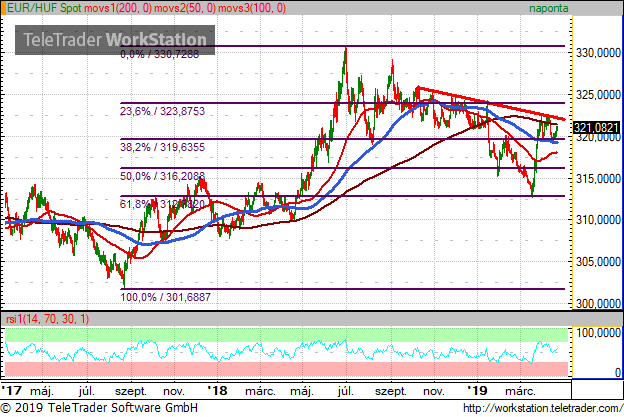Select the 100,0% / 301,6887 Fibonacci label
624x417 pixels.
166,297
